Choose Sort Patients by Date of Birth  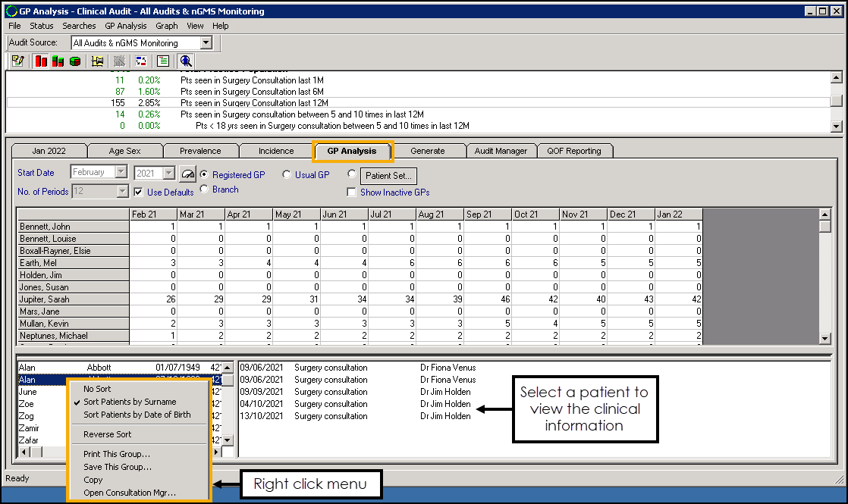pyautogui.click(x=137, y=415)
